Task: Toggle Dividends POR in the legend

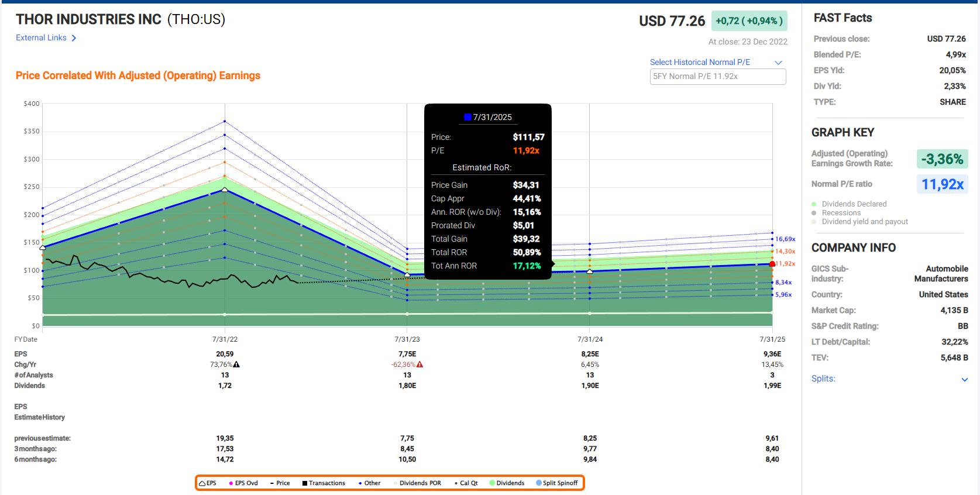Action: click(x=418, y=483)
